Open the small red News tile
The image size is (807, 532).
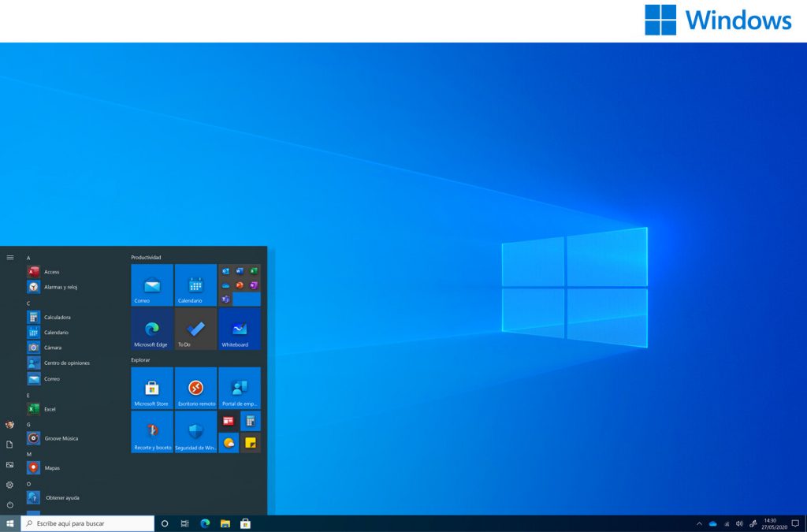229,421
